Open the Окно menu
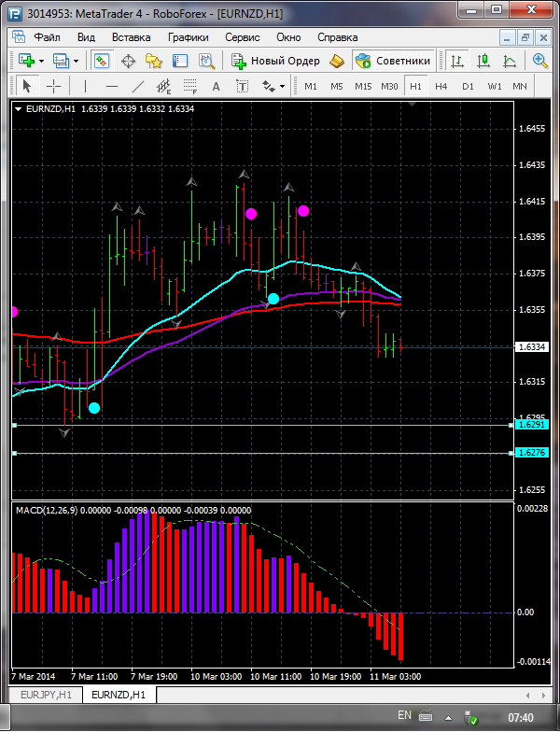Image resolution: width=560 pixels, height=732 pixels. (288, 37)
